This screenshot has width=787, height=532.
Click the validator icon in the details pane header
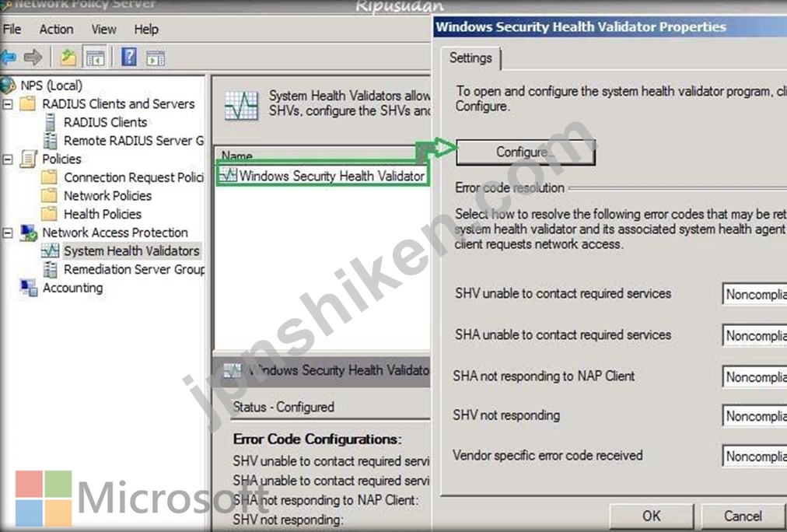tap(232, 371)
